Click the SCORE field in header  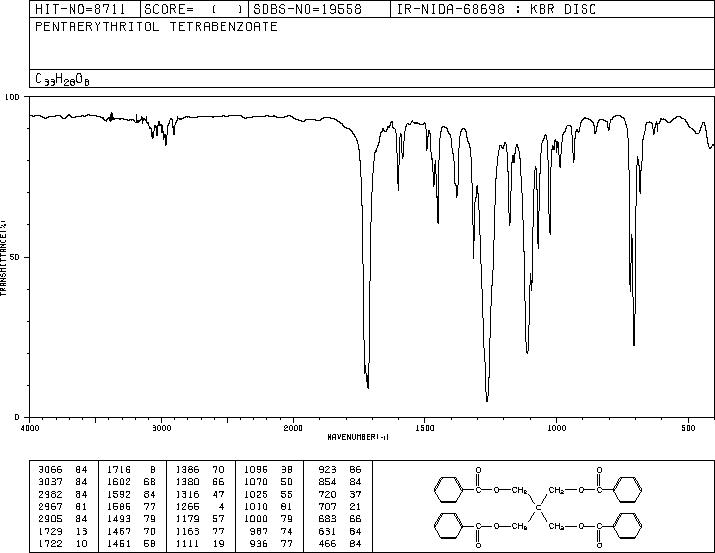tap(194, 9)
